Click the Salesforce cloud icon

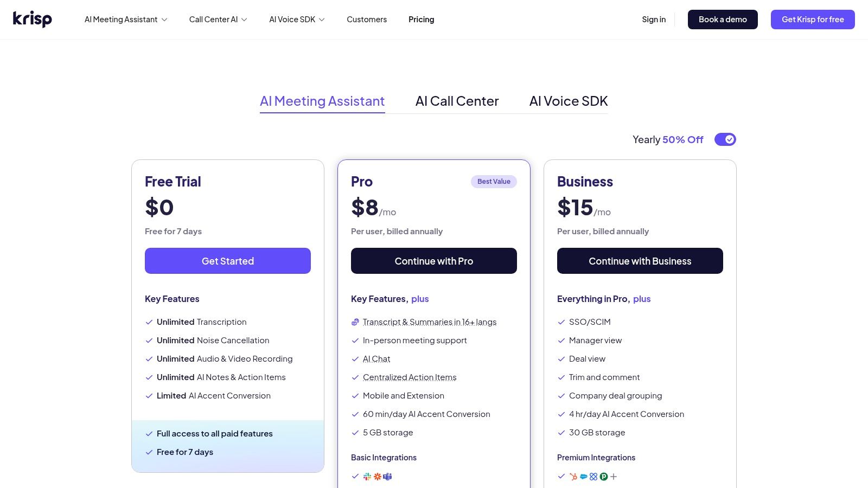click(x=584, y=477)
